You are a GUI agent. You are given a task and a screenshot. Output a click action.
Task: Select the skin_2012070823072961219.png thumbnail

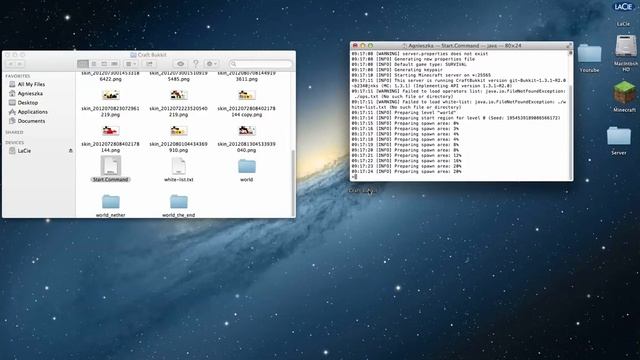click(x=111, y=96)
